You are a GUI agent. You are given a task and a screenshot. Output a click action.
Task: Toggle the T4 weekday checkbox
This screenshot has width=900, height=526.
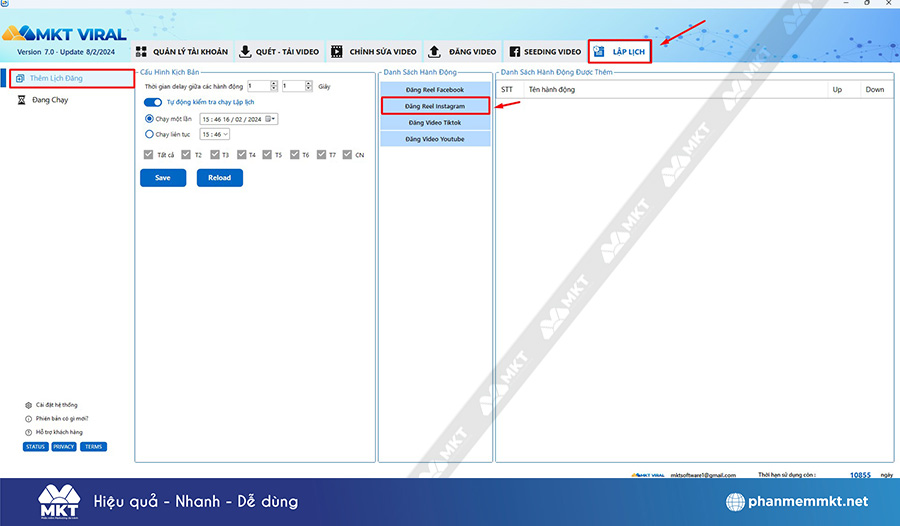coord(242,154)
